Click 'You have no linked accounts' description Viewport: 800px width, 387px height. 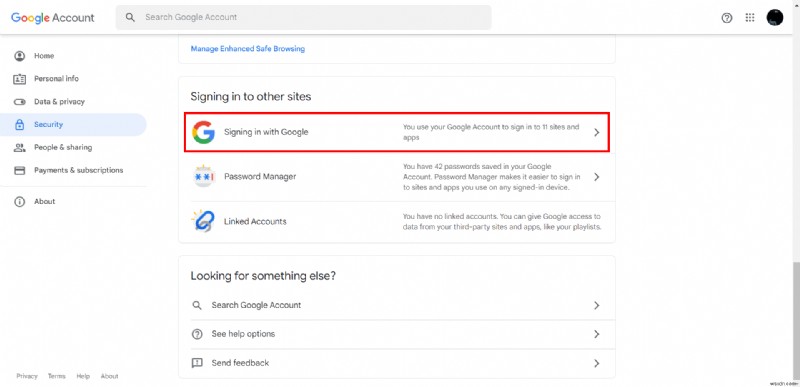point(502,221)
